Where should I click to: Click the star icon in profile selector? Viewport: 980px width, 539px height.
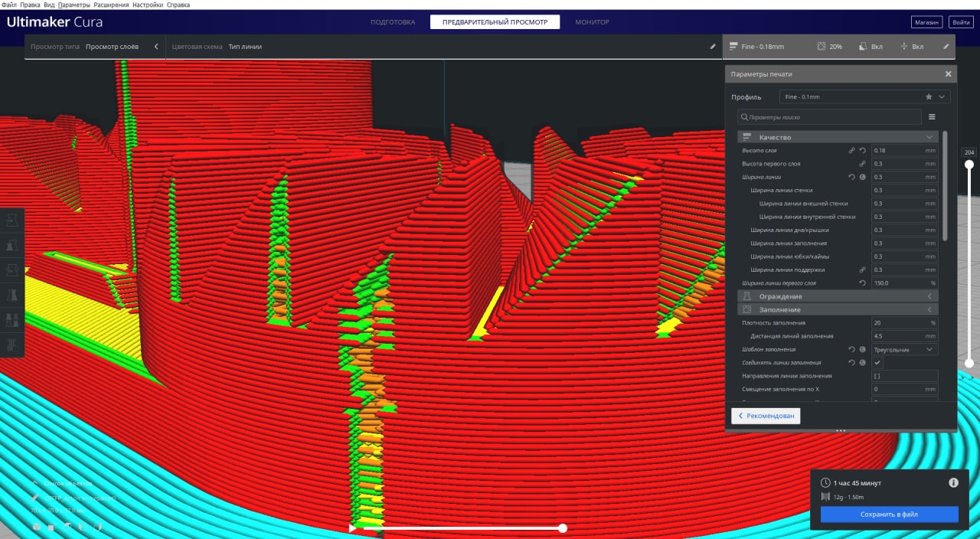929,97
